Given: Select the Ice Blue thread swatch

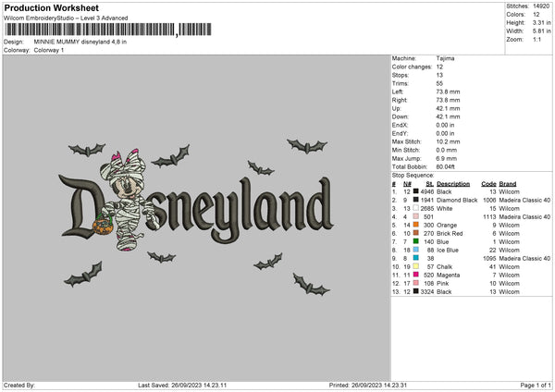Looking at the screenshot, I should coord(416,250).
